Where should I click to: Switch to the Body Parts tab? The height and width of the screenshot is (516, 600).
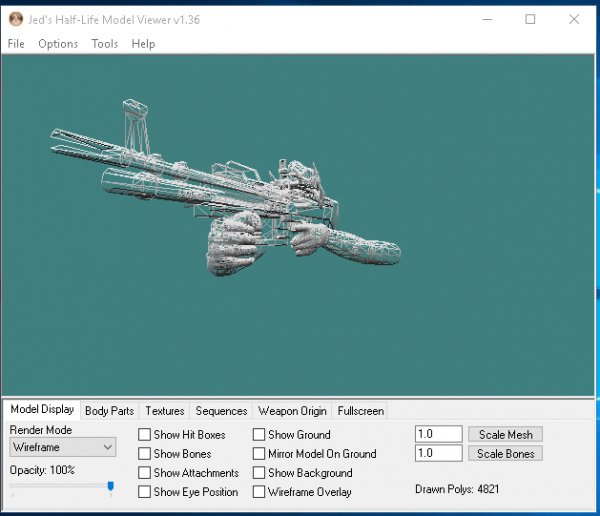point(109,411)
